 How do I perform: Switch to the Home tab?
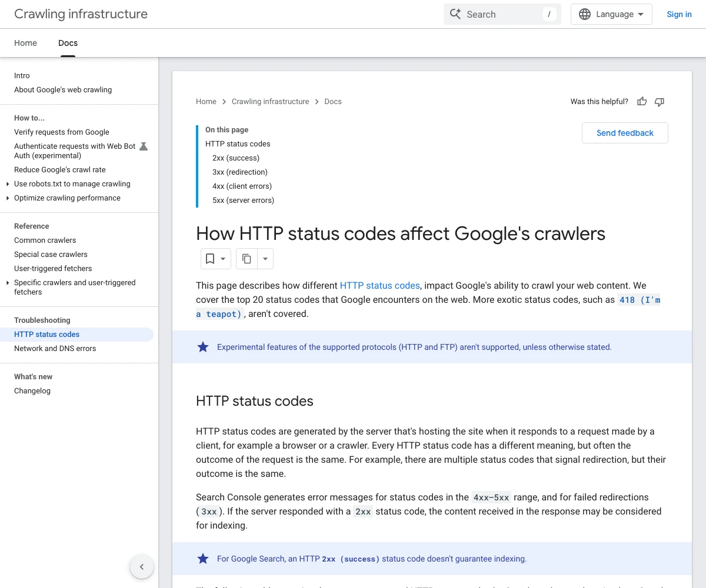click(25, 43)
